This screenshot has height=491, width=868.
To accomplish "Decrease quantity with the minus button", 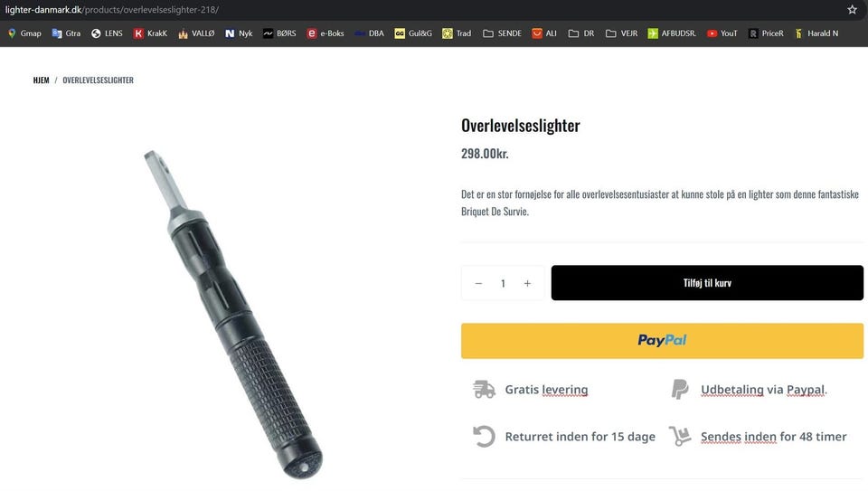I will 478,283.
